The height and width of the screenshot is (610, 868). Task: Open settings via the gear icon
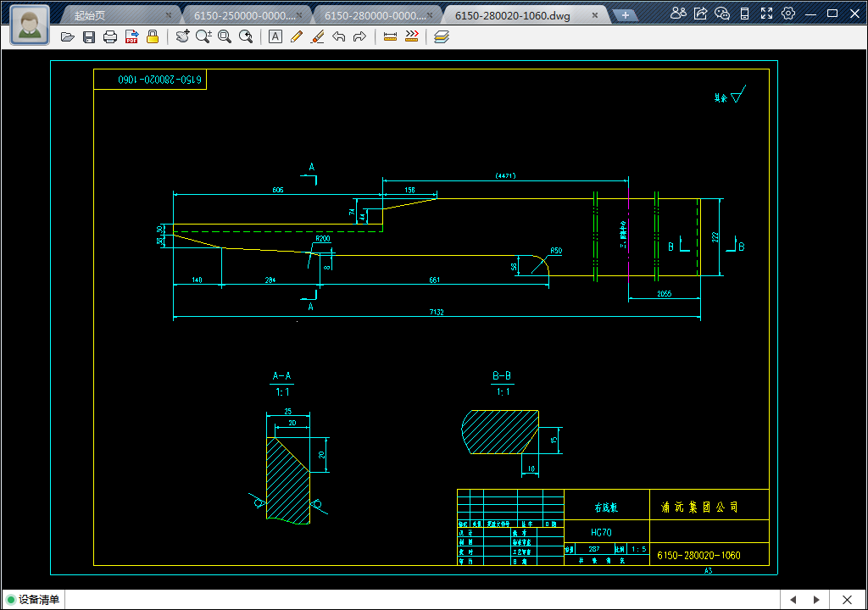point(788,14)
